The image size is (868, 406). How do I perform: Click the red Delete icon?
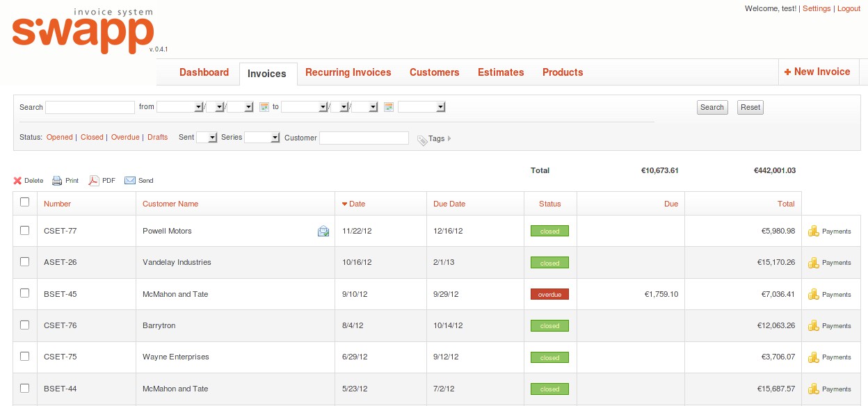click(x=17, y=181)
